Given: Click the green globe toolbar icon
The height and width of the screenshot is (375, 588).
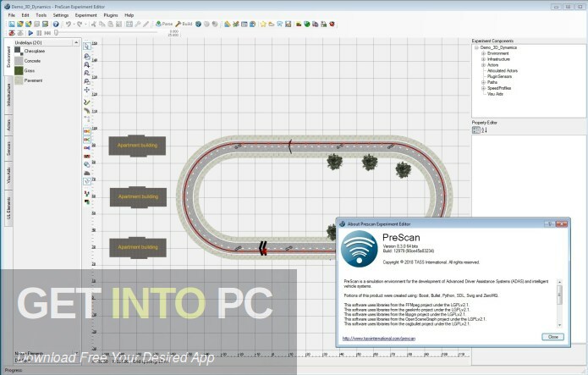Looking at the screenshot, I should coord(307,24).
